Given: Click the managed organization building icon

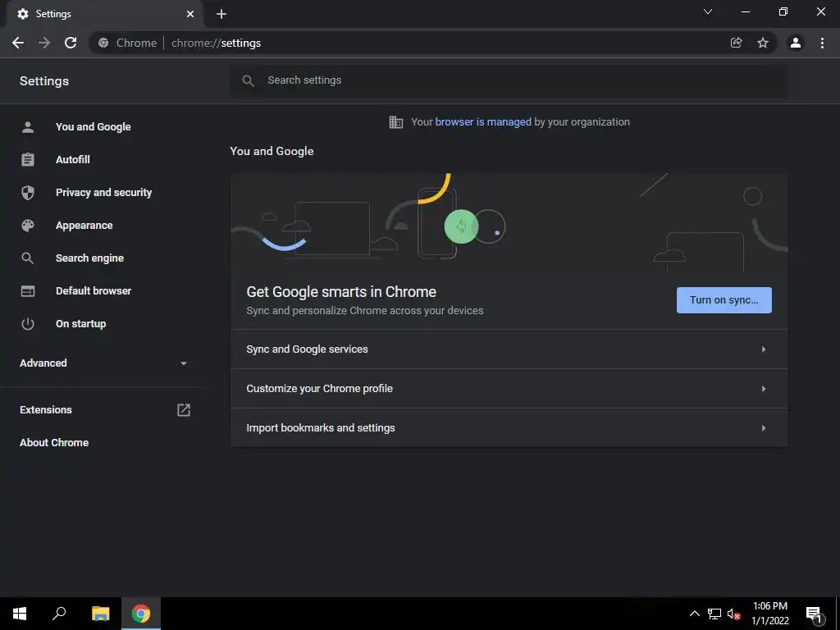Looking at the screenshot, I should [396, 122].
